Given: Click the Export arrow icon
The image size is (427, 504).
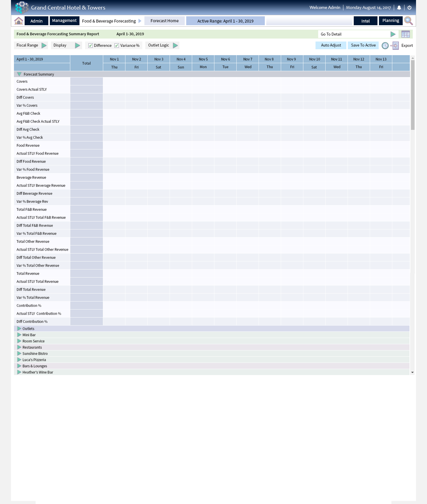Looking at the screenshot, I should [395, 45].
